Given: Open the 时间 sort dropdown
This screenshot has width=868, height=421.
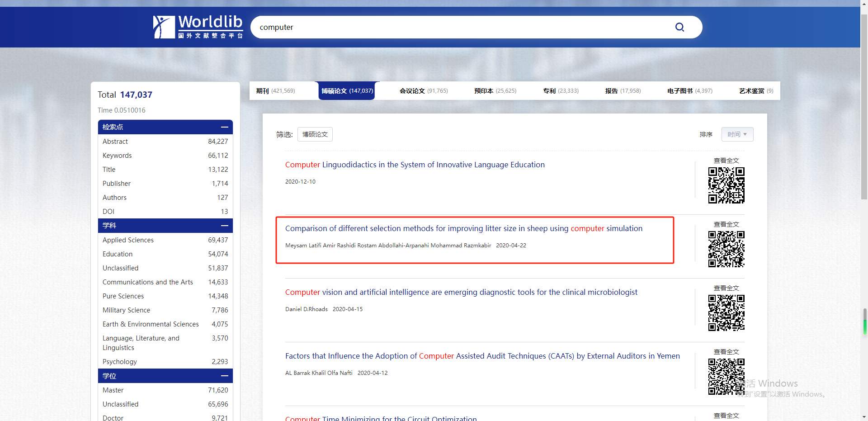Looking at the screenshot, I should coord(737,134).
